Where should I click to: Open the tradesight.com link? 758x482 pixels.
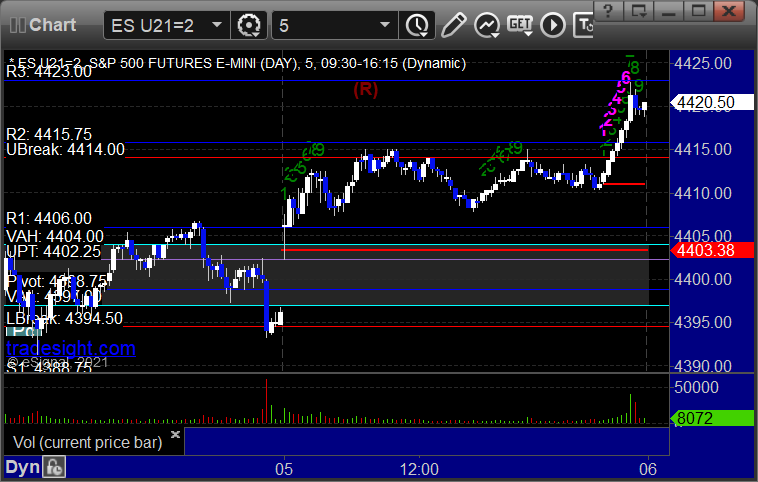pyautogui.click(x=71, y=348)
